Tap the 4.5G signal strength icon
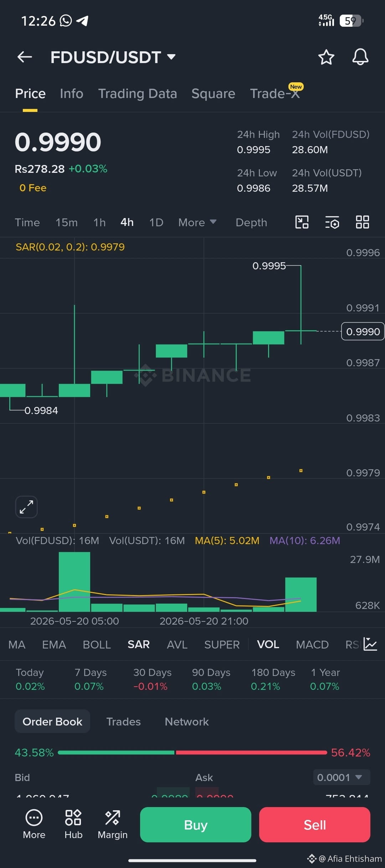The height and width of the screenshot is (868, 385). coord(326,21)
